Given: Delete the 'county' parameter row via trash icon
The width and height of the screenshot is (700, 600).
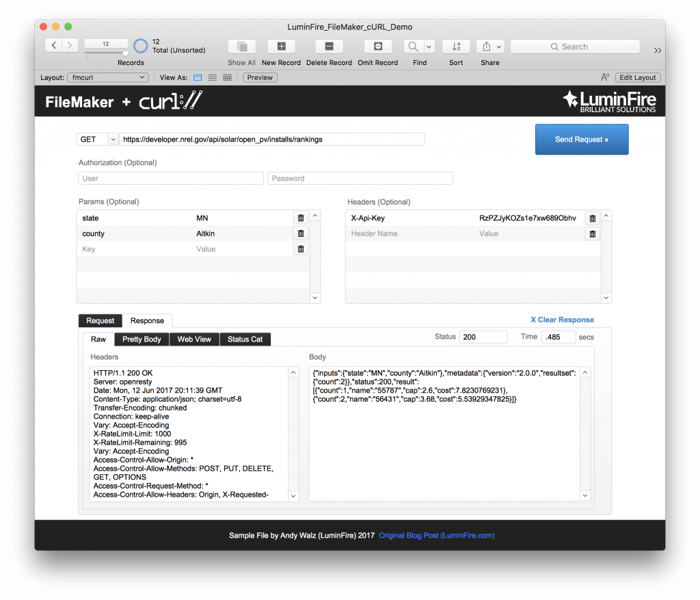Looking at the screenshot, I should [x=301, y=233].
